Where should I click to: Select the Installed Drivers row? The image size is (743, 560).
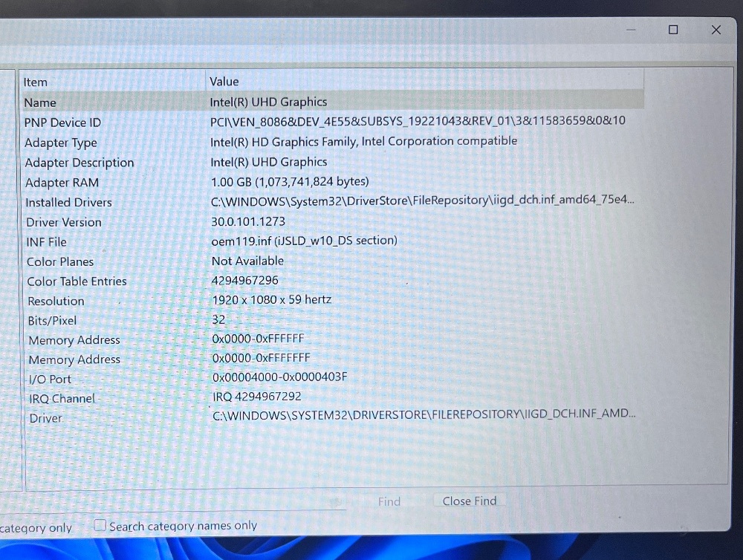pos(333,201)
